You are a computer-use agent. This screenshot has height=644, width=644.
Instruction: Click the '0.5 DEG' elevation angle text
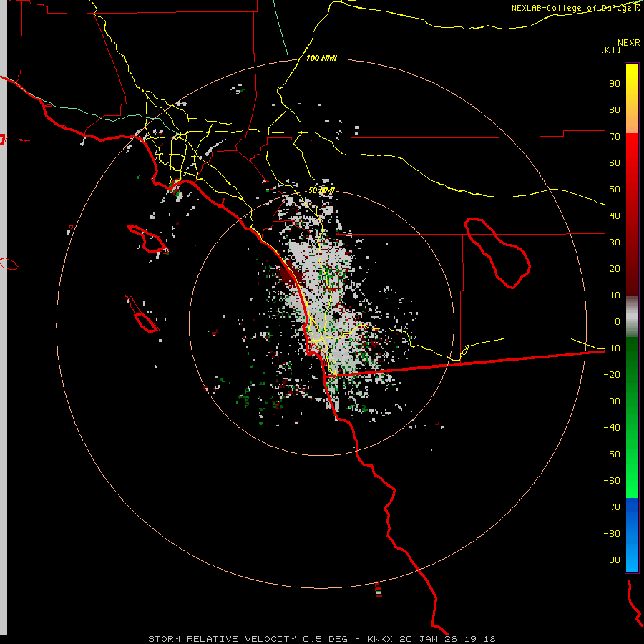(325, 639)
